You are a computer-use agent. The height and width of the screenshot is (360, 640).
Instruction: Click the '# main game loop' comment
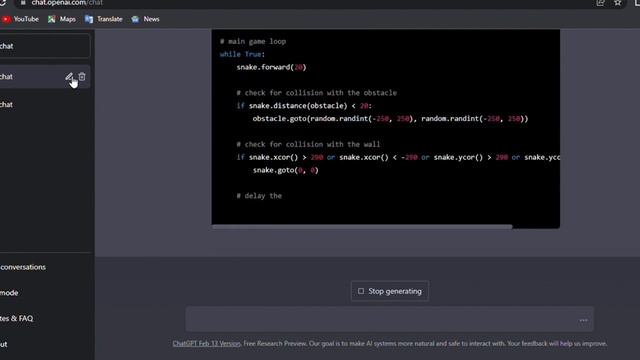tap(253, 41)
